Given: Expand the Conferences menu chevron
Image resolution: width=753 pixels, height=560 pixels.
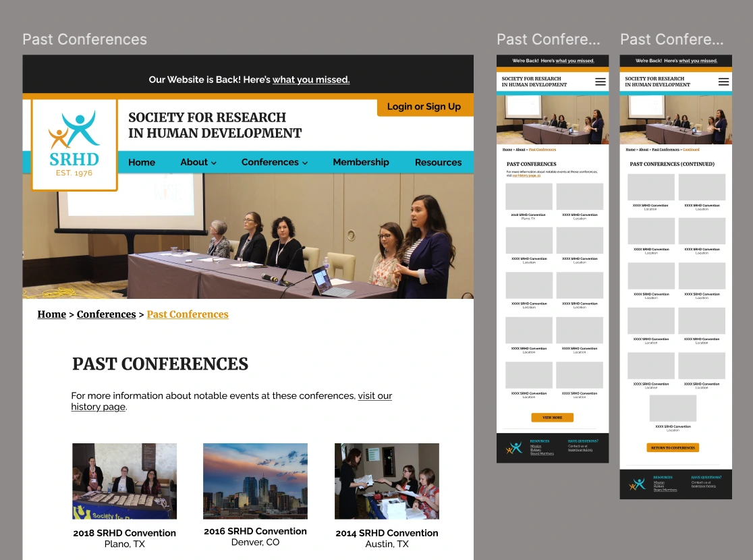Looking at the screenshot, I should 305,163.
